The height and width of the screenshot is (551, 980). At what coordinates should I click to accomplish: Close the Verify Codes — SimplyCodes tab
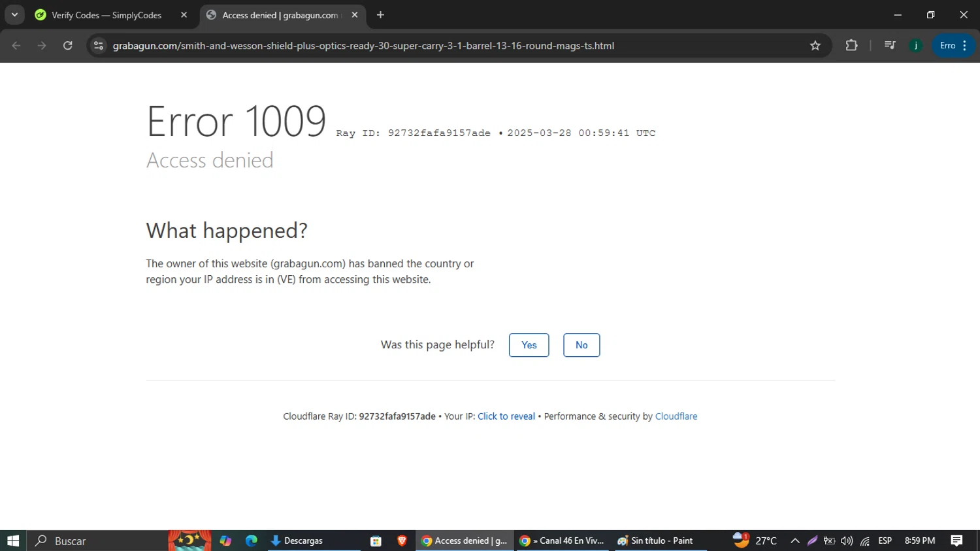coord(184,15)
